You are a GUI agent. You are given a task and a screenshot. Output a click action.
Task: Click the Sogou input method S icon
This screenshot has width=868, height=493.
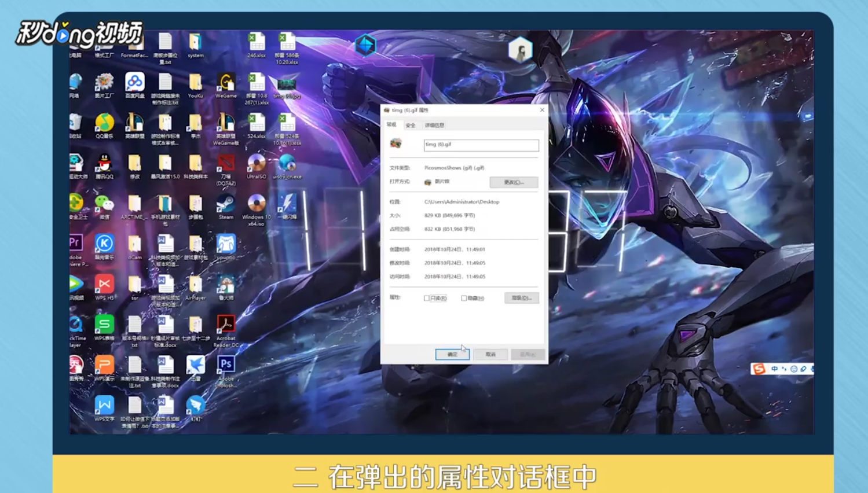[x=759, y=369]
